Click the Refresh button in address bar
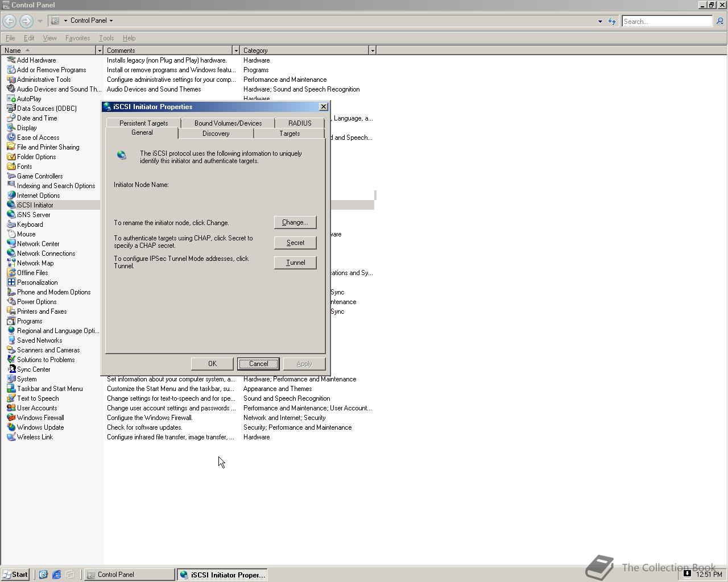 (612, 21)
